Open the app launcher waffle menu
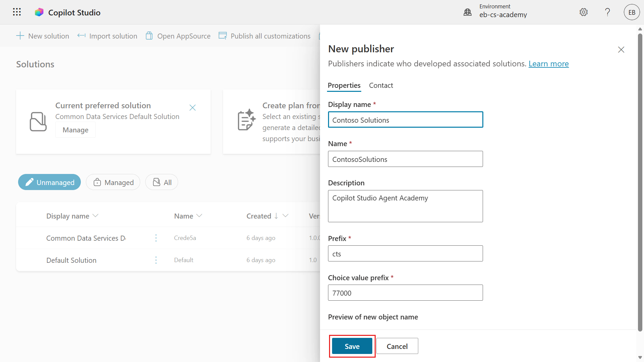 tap(17, 12)
